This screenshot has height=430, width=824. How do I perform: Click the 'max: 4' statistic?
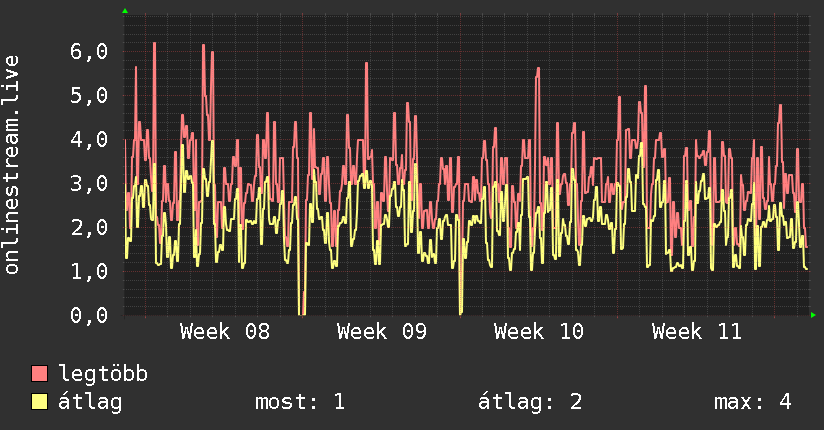(x=753, y=402)
